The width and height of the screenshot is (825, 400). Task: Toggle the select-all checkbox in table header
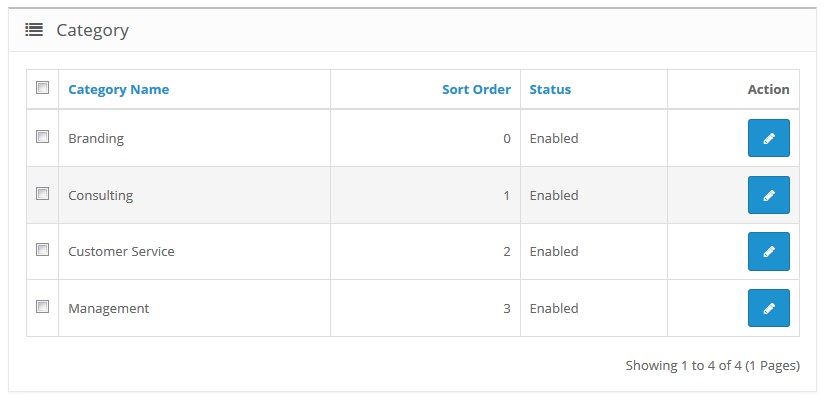[x=43, y=87]
